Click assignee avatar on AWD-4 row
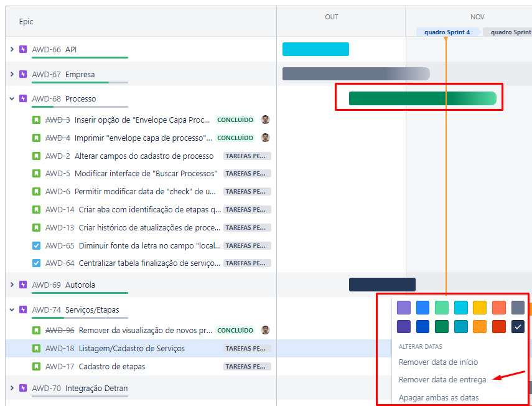The width and height of the screenshot is (532, 406). [x=265, y=138]
